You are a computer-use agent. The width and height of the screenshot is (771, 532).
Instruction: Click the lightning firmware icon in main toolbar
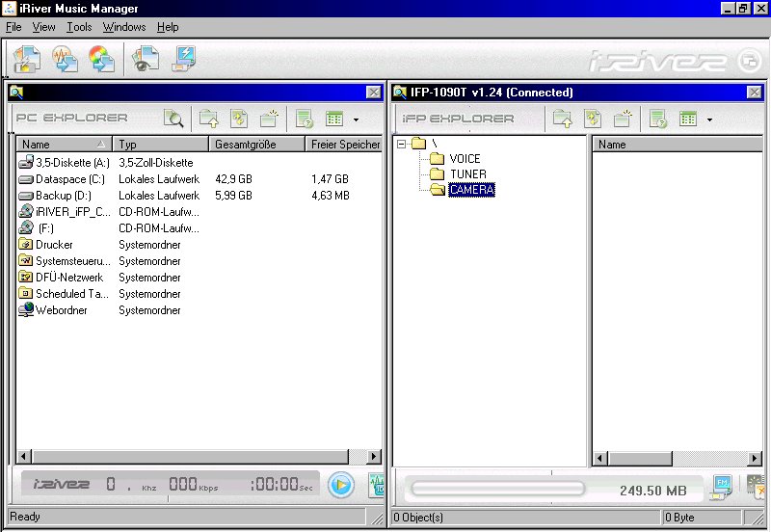[184, 59]
